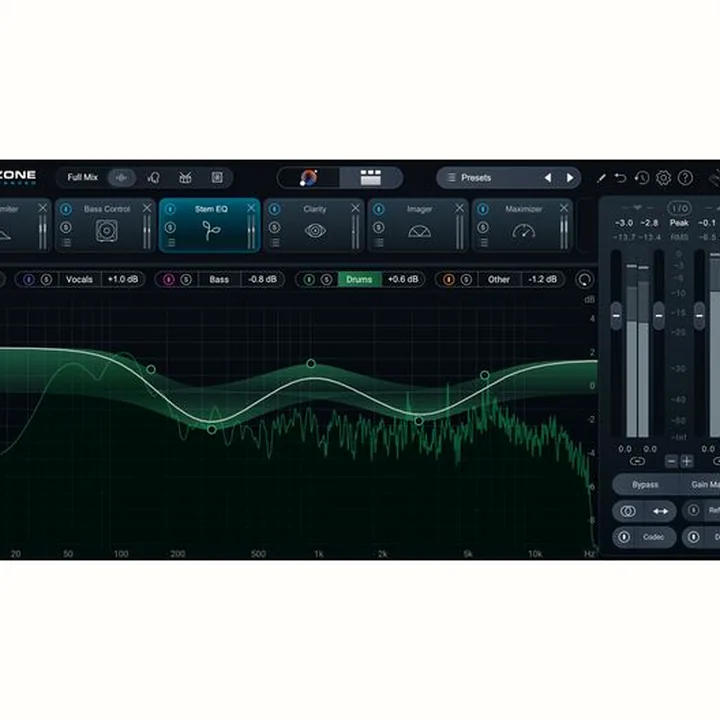The width and height of the screenshot is (720, 720).
Task: Select the Drums stem tab
Action: pos(359,279)
